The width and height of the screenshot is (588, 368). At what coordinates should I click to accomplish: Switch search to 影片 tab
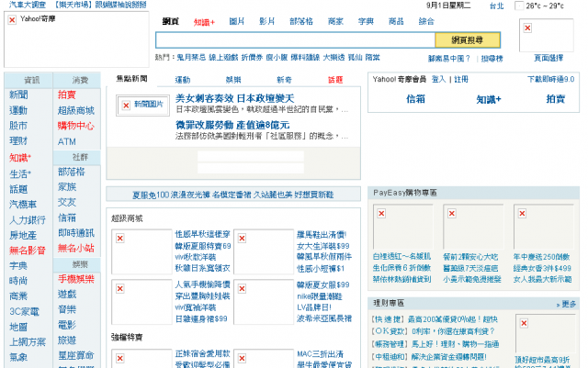pyautogui.click(x=267, y=21)
